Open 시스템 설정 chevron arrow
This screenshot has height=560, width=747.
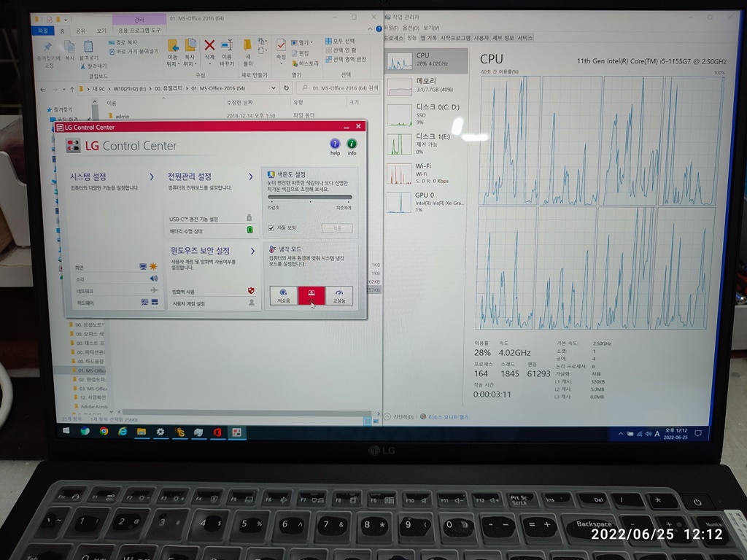coord(152,176)
